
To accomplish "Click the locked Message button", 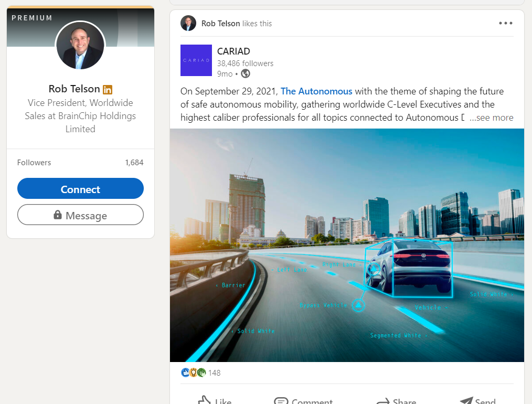I will [x=80, y=215].
